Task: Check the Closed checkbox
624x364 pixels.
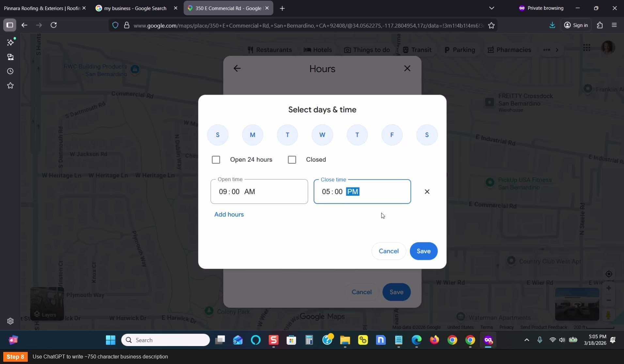Action: coord(292,159)
